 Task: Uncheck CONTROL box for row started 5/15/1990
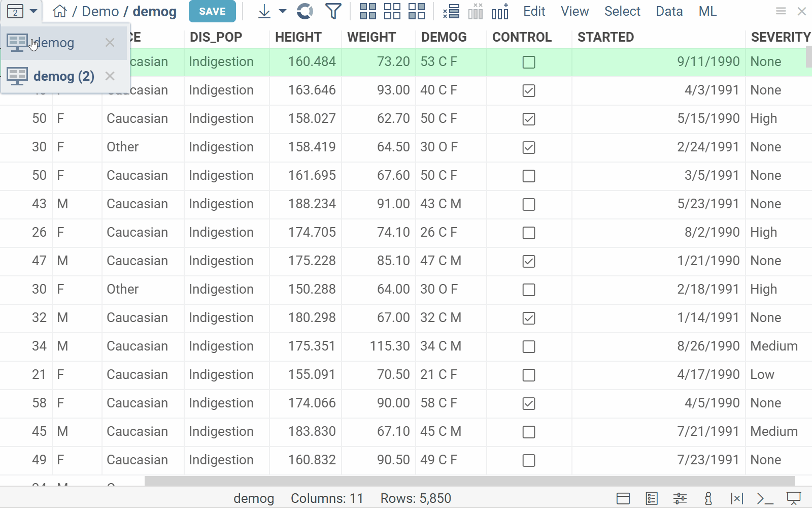pyautogui.click(x=529, y=119)
